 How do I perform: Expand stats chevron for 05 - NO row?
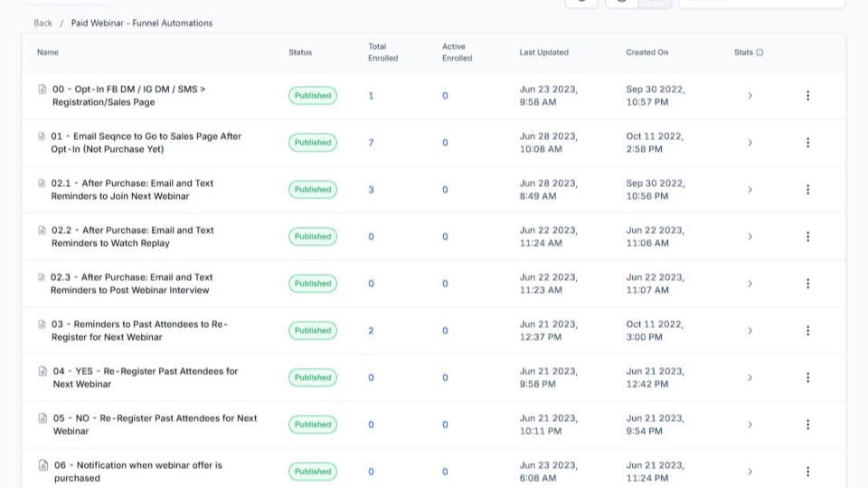click(x=750, y=425)
